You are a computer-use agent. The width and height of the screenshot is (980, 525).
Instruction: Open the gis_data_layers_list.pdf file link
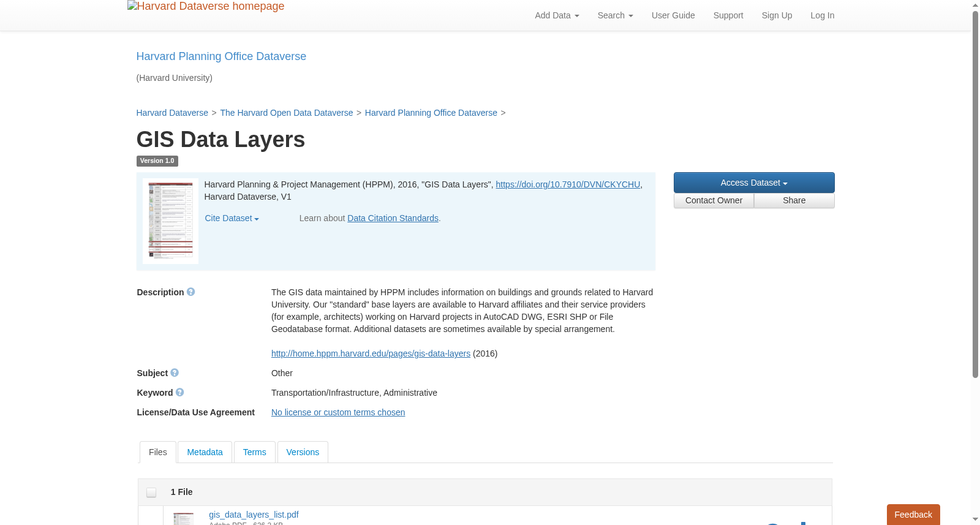tap(254, 515)
